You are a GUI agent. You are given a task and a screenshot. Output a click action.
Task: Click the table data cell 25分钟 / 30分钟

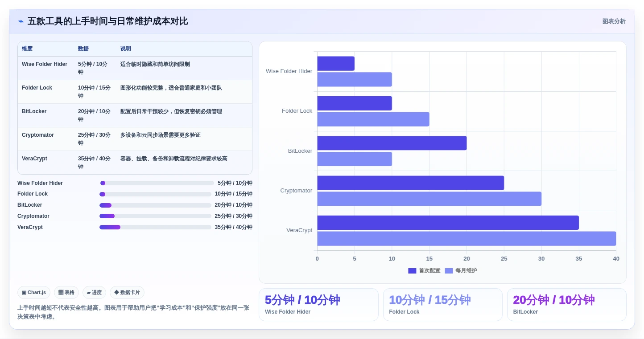[x=94, y=139]
